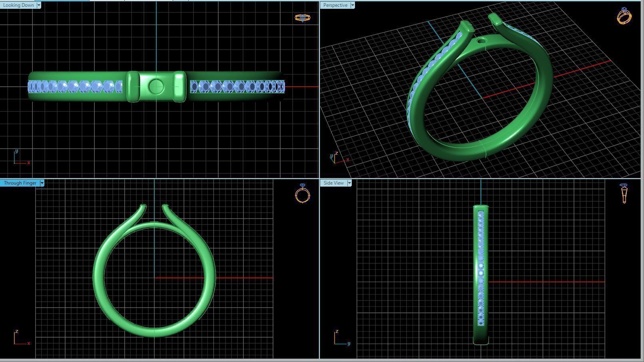Image resolution: width=644 pixels, height=362 pixels.
Task: Click the XZ axis indicator in Through Finger viewport
Action: point(21,338)
